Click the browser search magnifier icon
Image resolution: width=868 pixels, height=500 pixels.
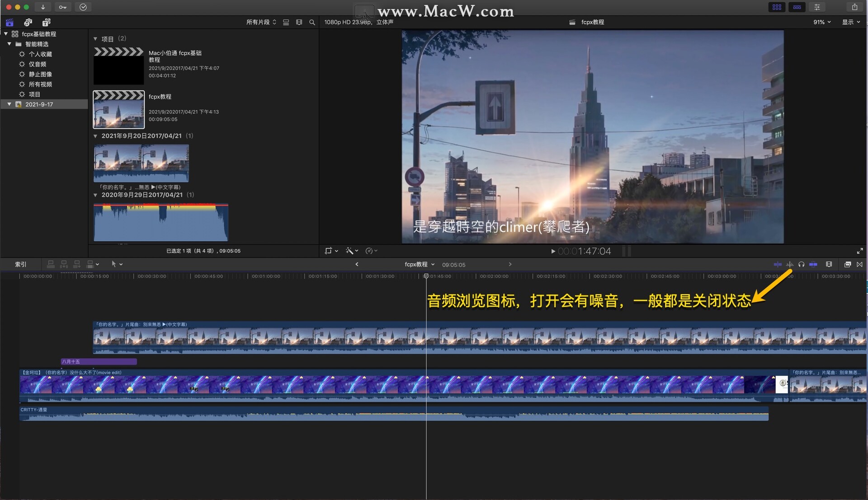tap(312, 22)
